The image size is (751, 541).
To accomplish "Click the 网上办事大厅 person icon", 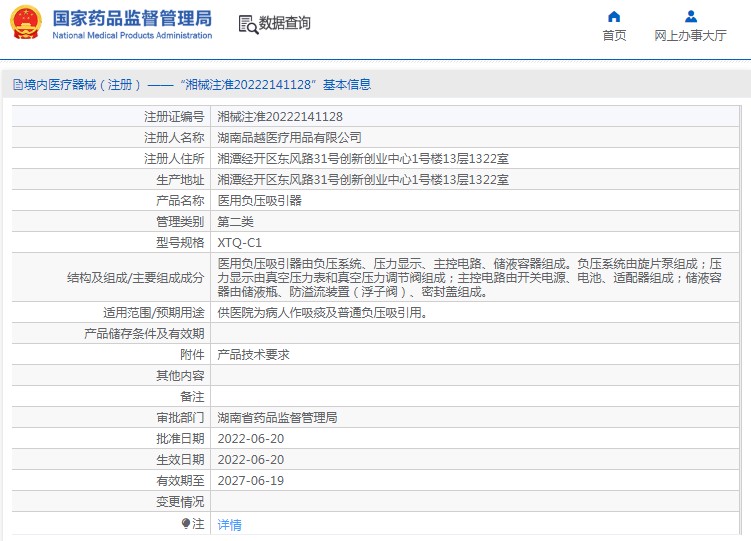I will coord(690,16).
